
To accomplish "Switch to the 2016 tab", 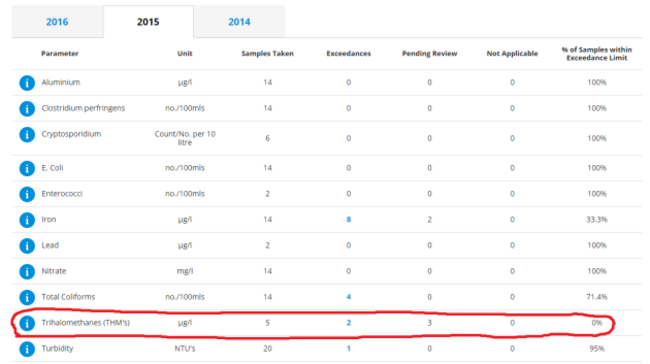I will pos(57,22).
